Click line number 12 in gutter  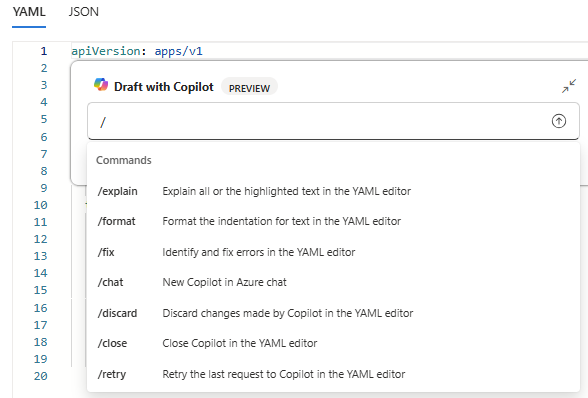click(40, 239)
